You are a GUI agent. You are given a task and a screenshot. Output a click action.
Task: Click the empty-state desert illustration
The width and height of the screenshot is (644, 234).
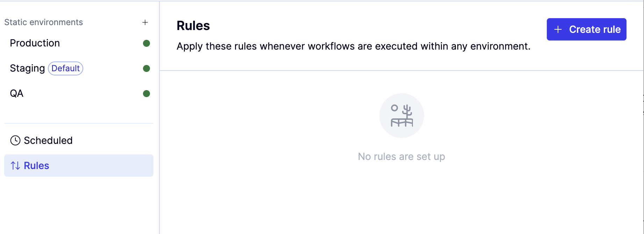(402, 116)
